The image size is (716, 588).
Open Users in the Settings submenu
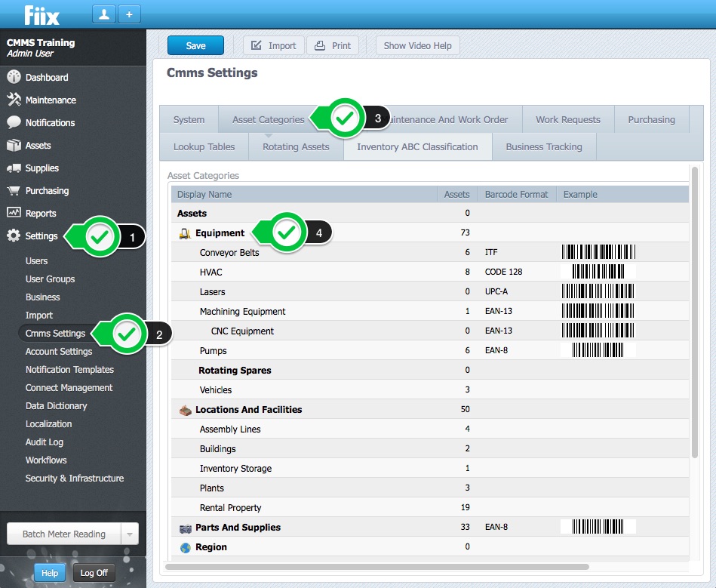tap(36, 261)
